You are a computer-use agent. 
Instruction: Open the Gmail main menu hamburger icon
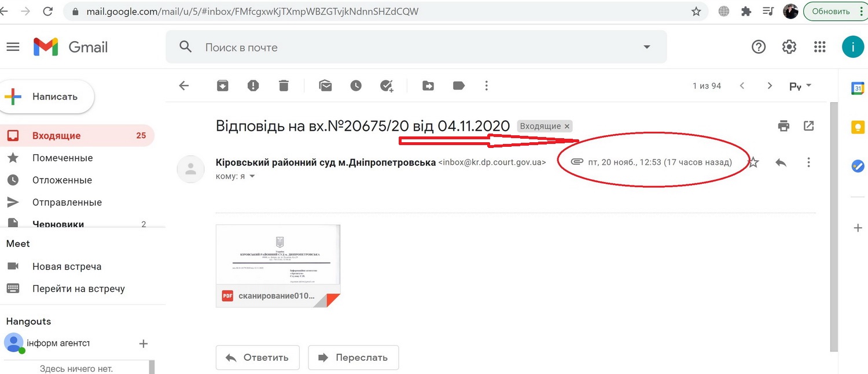(x=13, y=47)
